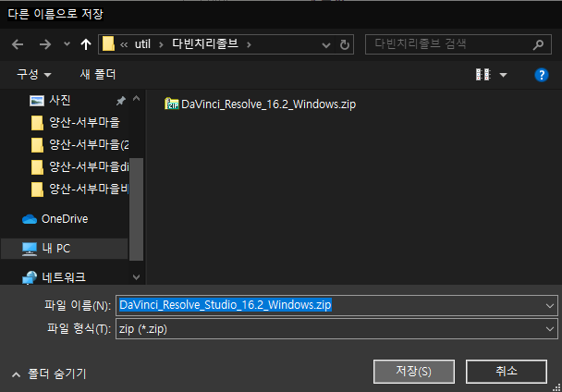Change the view layout icon
Image resolution: width=562 pixels, height=392 pixels.
tap(483, 75)
